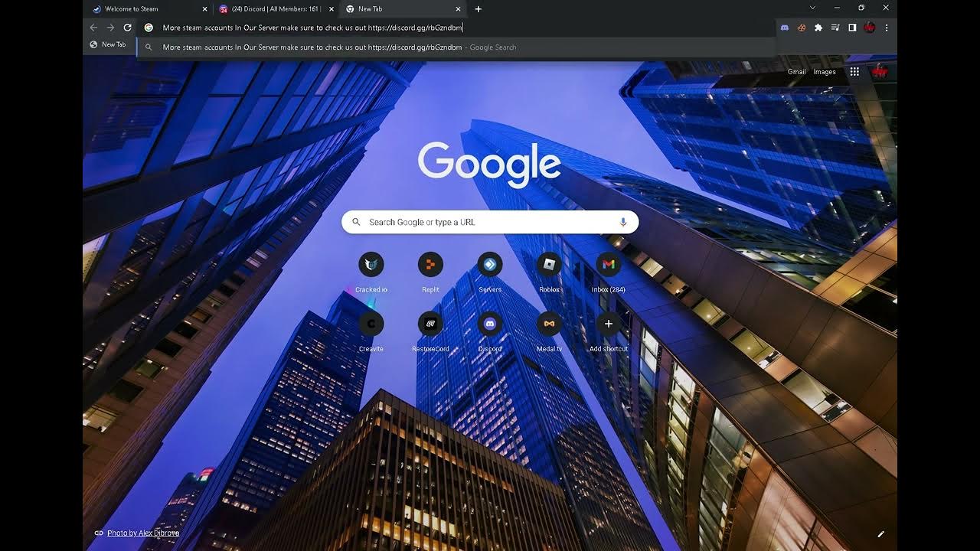980x551 pixels.
Task: Go back using the back arrow
Action: pyautogui.click(x=93, y=28)
